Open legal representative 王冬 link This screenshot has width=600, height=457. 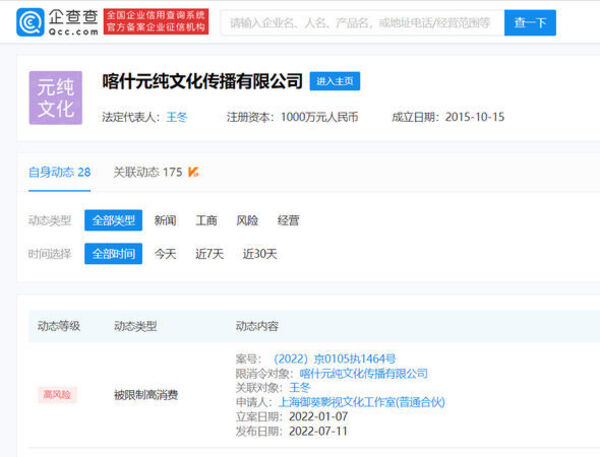176,117
